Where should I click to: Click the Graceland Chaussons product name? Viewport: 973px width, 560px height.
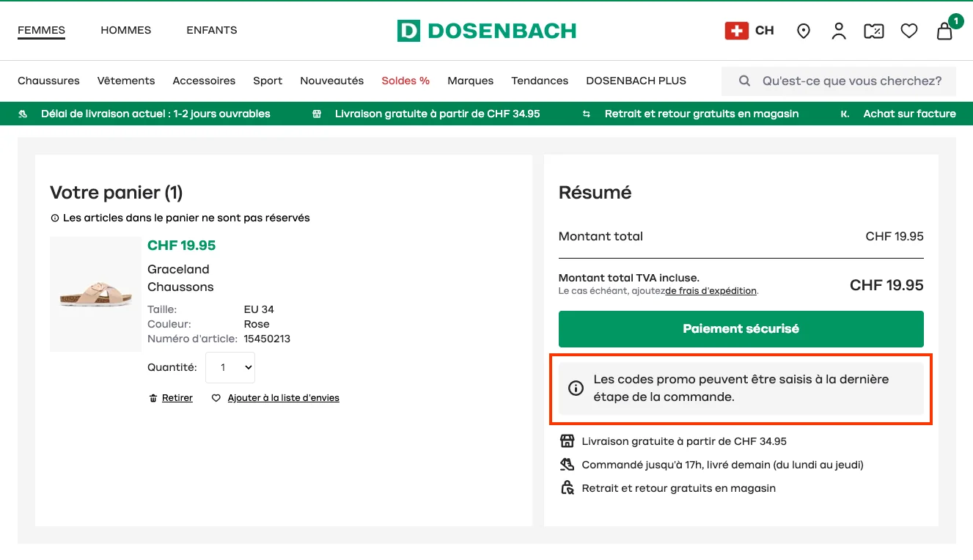pyautogui.click(x=181, y=278)
